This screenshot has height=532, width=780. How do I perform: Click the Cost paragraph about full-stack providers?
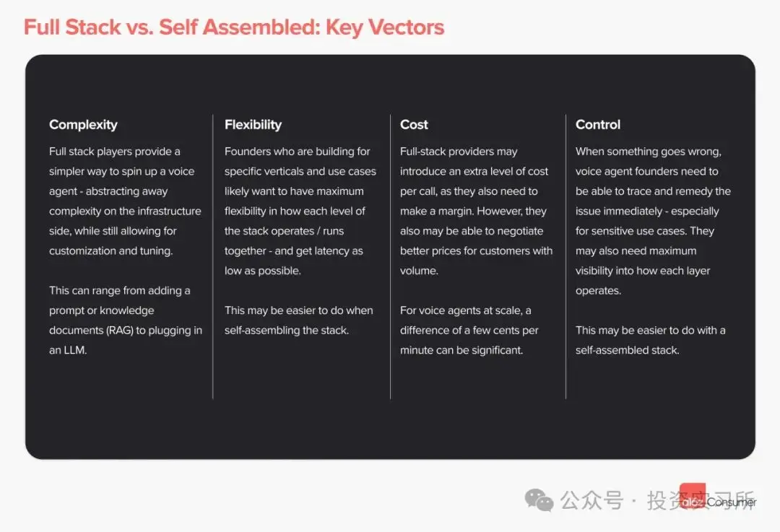[x=476, y=211]
